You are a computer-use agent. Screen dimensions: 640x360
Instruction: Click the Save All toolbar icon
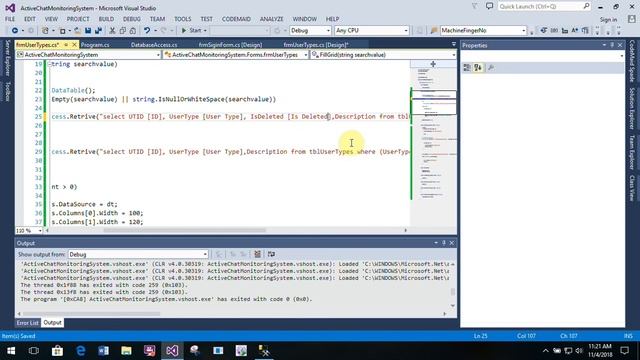tap(98, 31)
